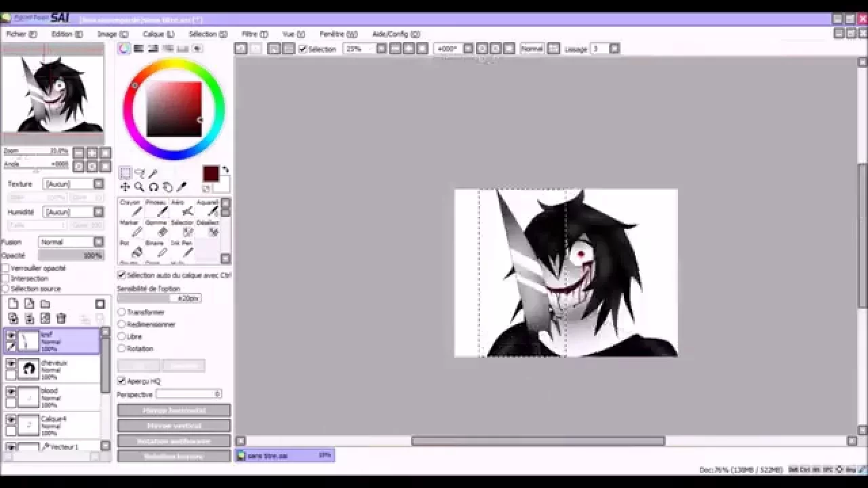Show the RGB slider panel

point(139,48)
